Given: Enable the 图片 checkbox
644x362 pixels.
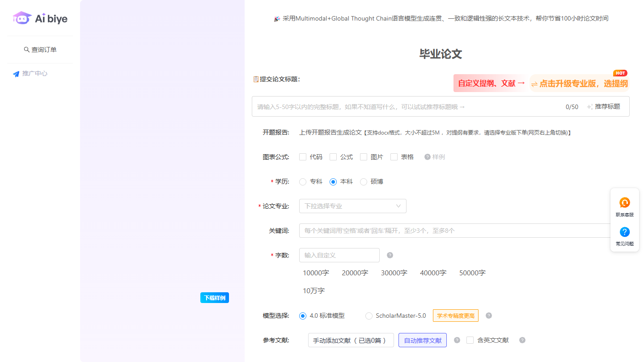Looking at the screenshot, I should point(364,157).
